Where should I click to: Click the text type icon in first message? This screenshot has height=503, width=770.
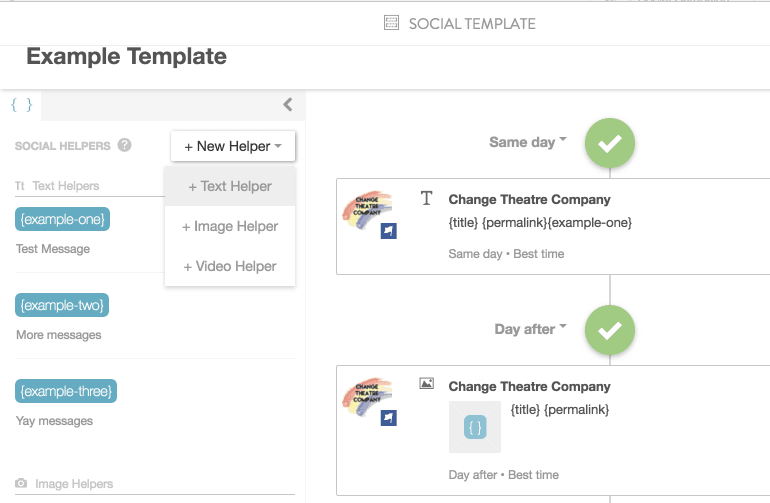click(x=427, y=199)
